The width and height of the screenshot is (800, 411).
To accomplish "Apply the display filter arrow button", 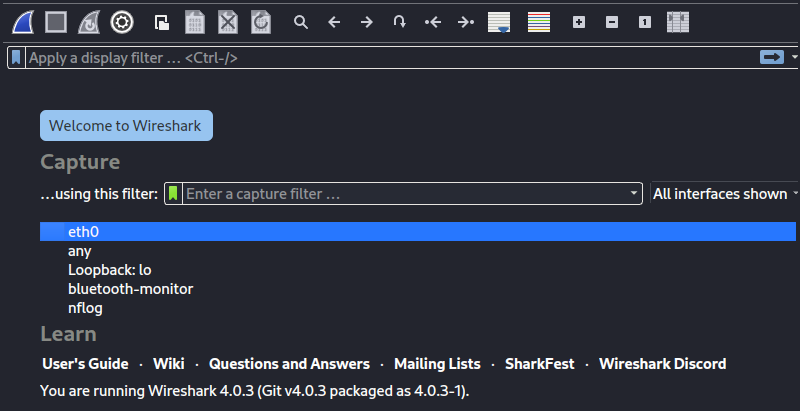I will [771, 57].
